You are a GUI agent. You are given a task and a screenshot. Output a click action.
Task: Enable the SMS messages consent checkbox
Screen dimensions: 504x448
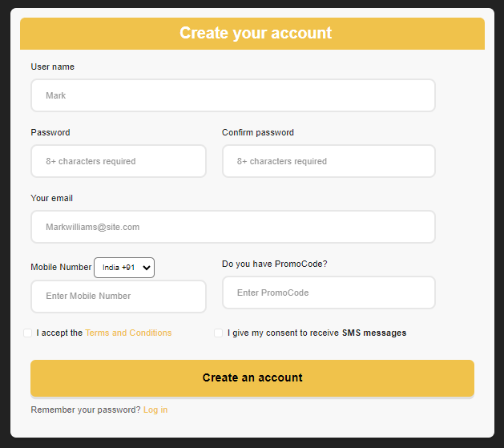(x=219, y=333)
